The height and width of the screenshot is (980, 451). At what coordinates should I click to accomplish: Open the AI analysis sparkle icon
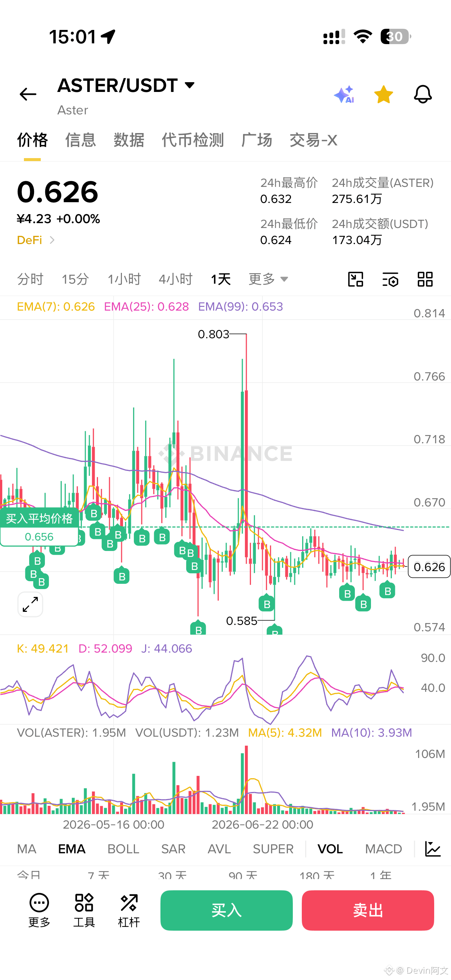point(344,94)
